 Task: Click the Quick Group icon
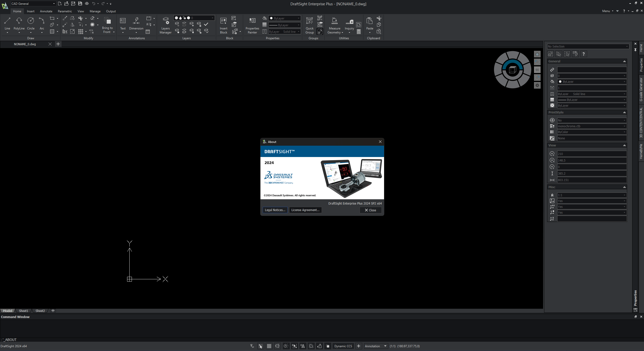[310, 21]
